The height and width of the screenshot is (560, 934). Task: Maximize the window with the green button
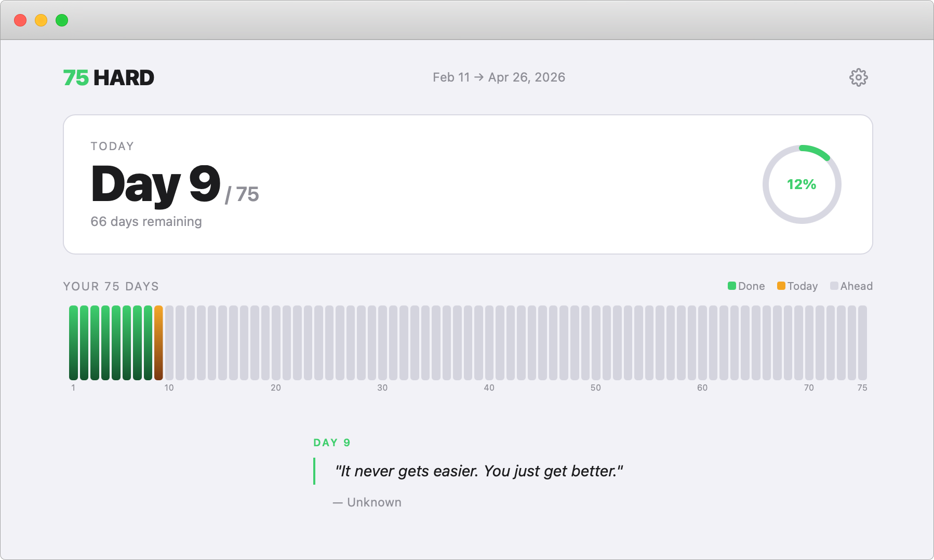tap(62, 20)
